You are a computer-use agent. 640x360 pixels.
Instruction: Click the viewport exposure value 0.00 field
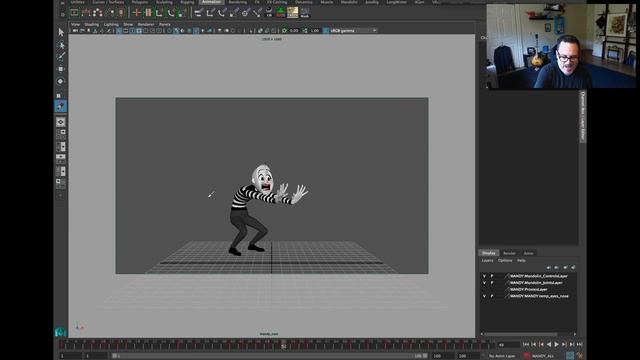[x=293, y=31]
